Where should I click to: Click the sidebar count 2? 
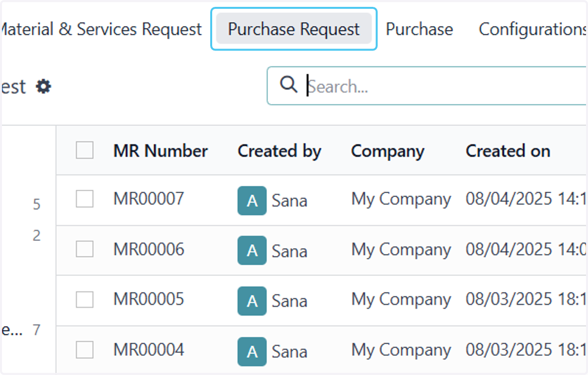(37, 236)
